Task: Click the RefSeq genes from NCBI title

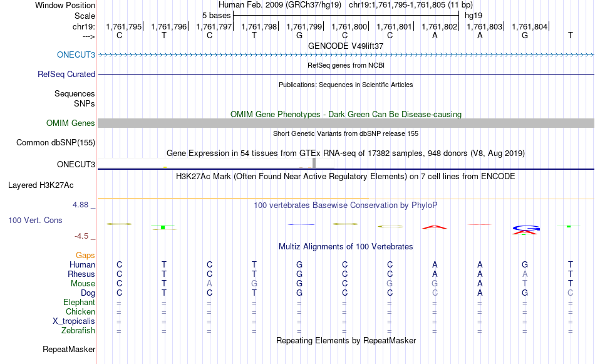Action: pos(346,65)
